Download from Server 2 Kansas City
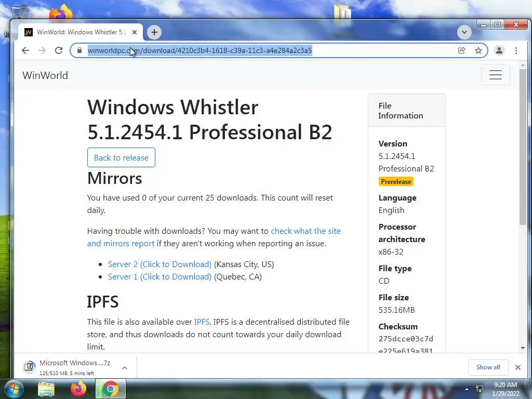The image size is (532, 399). coord(159,264)
